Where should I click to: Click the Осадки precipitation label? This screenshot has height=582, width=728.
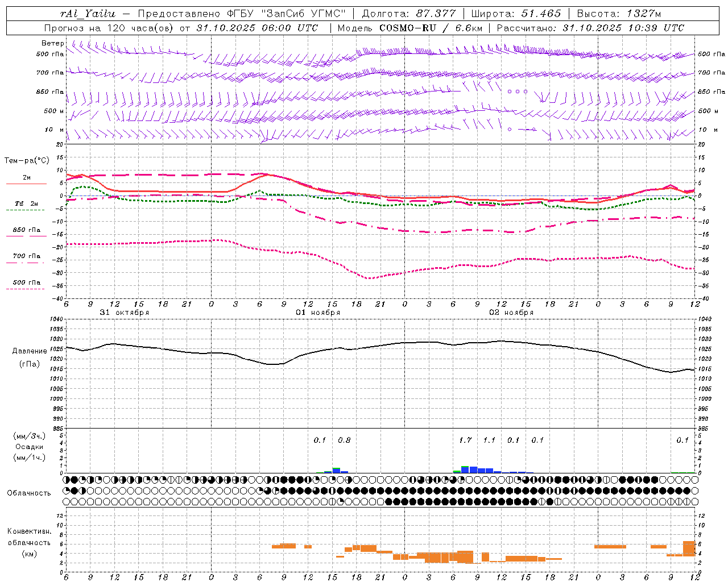pos(30,447)
